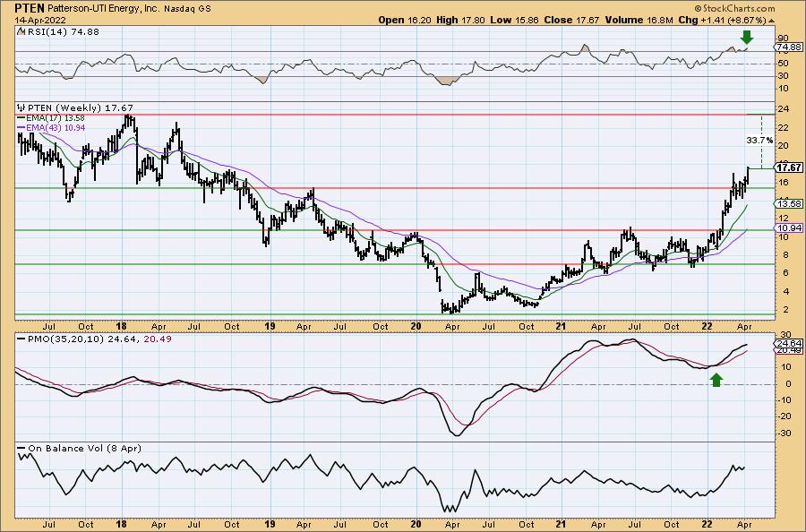Click the High 17.80 value

click(x=460, y=20)
